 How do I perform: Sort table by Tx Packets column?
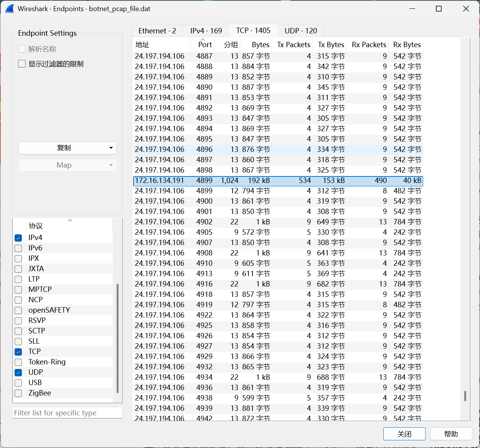point(293,44)
